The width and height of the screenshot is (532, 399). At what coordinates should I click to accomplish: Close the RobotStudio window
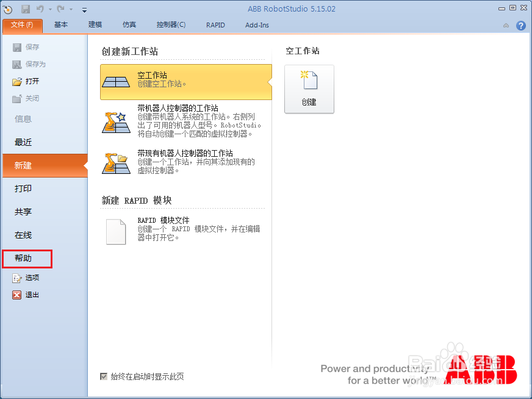[524, 8]
